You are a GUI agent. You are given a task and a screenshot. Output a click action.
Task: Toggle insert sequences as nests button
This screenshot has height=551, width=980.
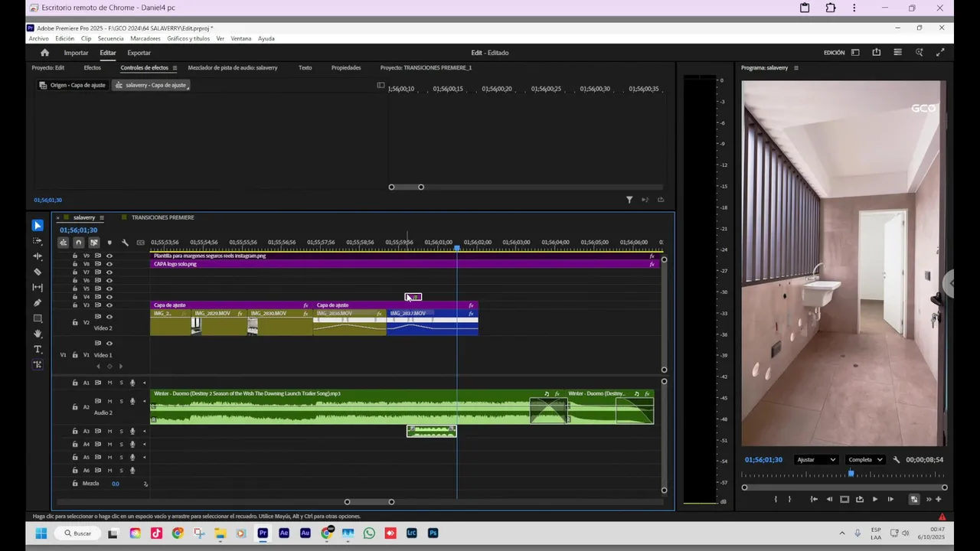pyautogui.click(x=63, y=243)
